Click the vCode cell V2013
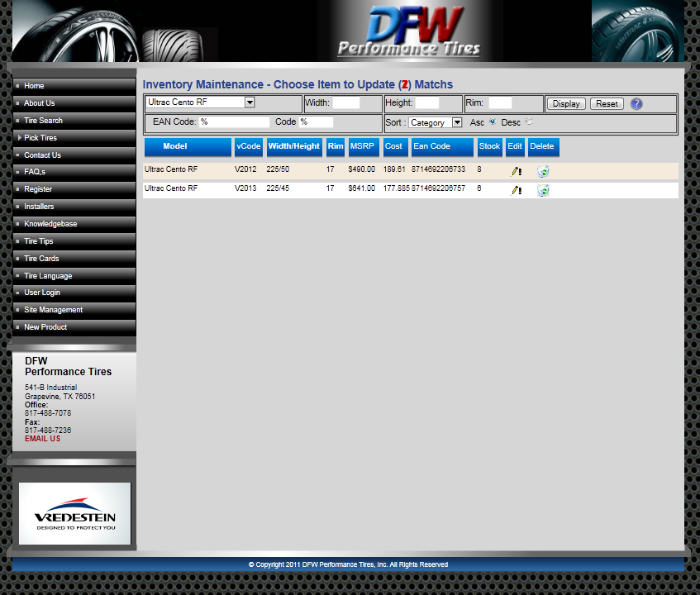This screenshot has width=700, height=595. coord(245,188)
